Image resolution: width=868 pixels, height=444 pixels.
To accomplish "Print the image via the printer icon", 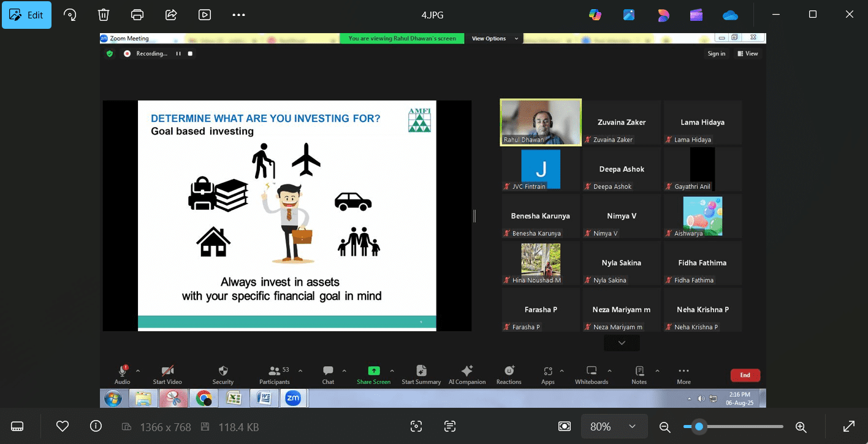I will click(137, 15).
